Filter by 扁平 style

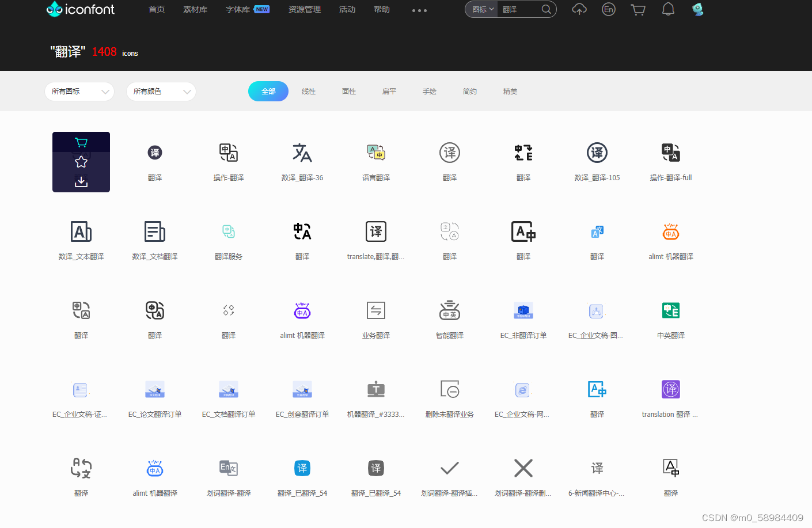pyautogui.click(x=389, y=91)
